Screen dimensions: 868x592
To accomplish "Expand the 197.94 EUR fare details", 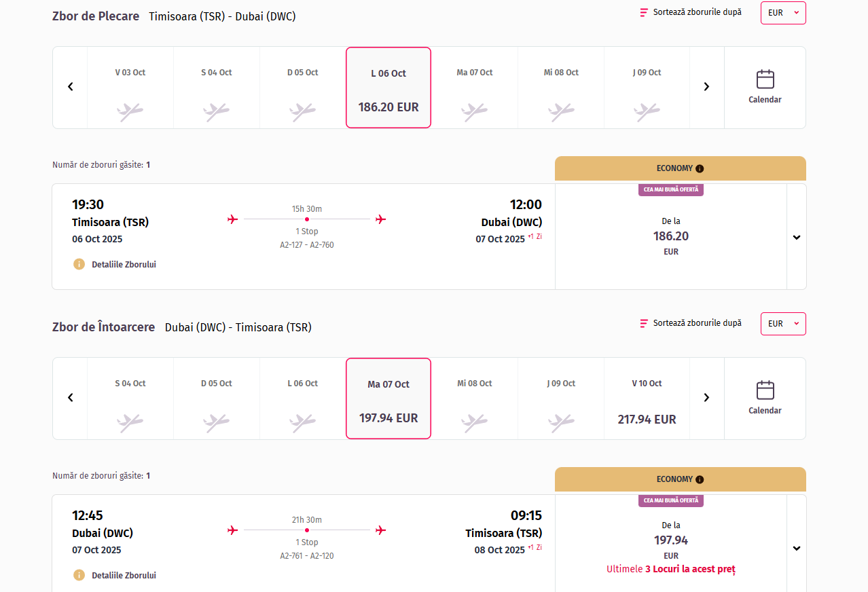I will click(x=797, y=549).
